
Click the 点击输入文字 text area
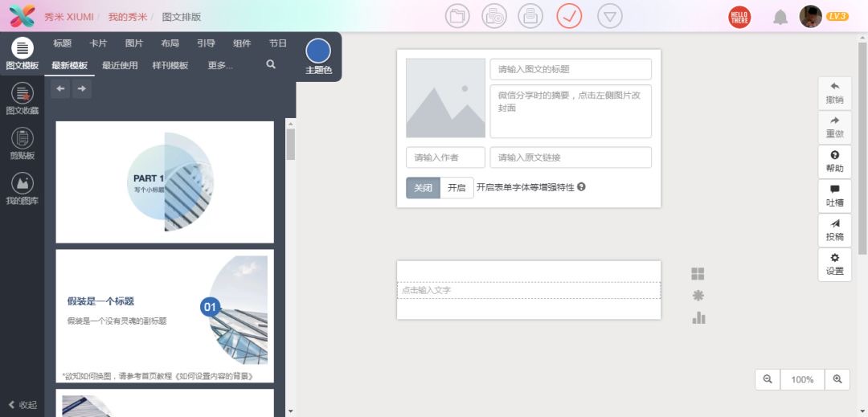tap(529, 290)
